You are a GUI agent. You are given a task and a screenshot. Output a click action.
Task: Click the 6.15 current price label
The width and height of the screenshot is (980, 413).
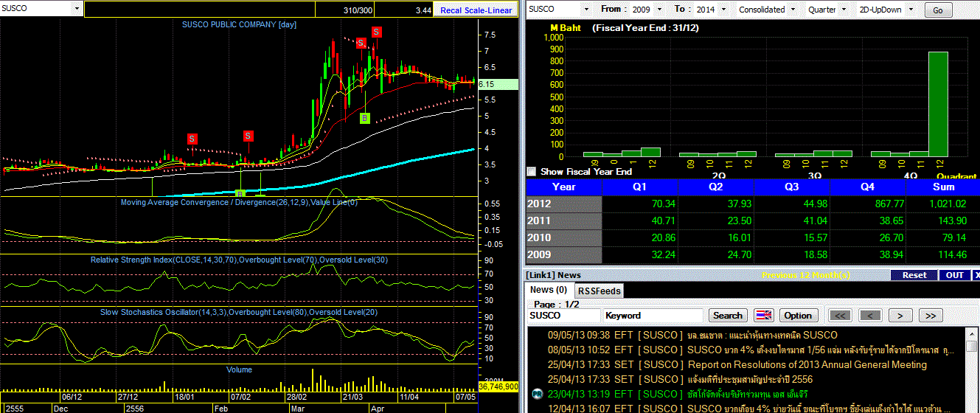tap(498, 85)
